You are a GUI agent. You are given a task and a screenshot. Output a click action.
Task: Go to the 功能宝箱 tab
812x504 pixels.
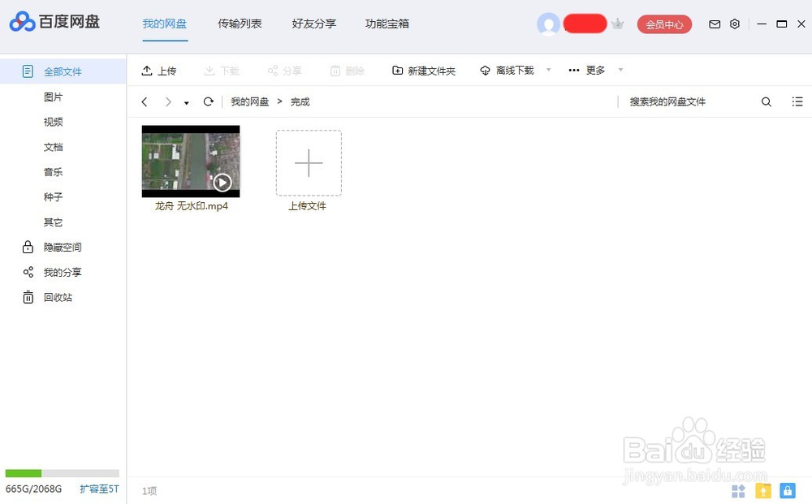pos(387,24)
